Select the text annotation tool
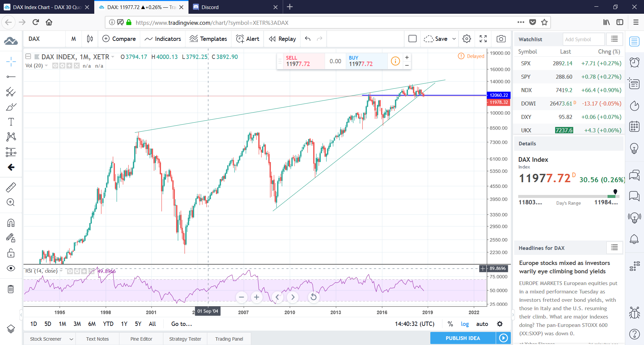Screen dimensions: 644x345 [11, 122]
